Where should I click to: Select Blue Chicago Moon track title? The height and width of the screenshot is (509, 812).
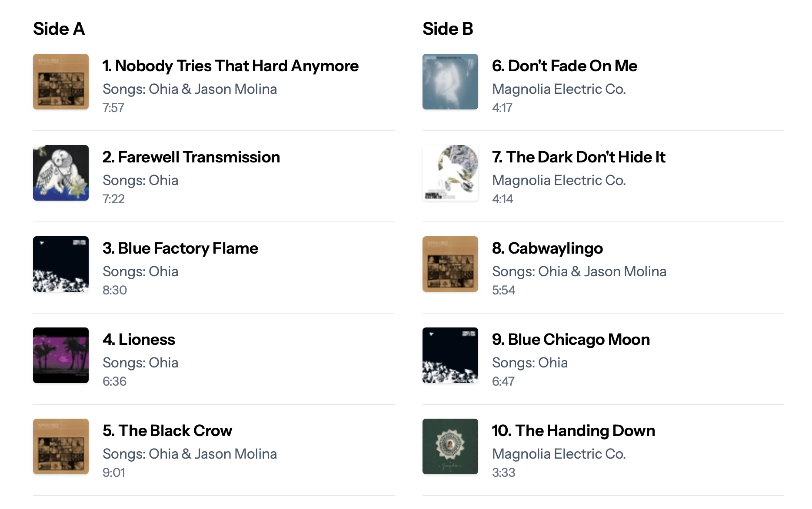click(571, 340)
